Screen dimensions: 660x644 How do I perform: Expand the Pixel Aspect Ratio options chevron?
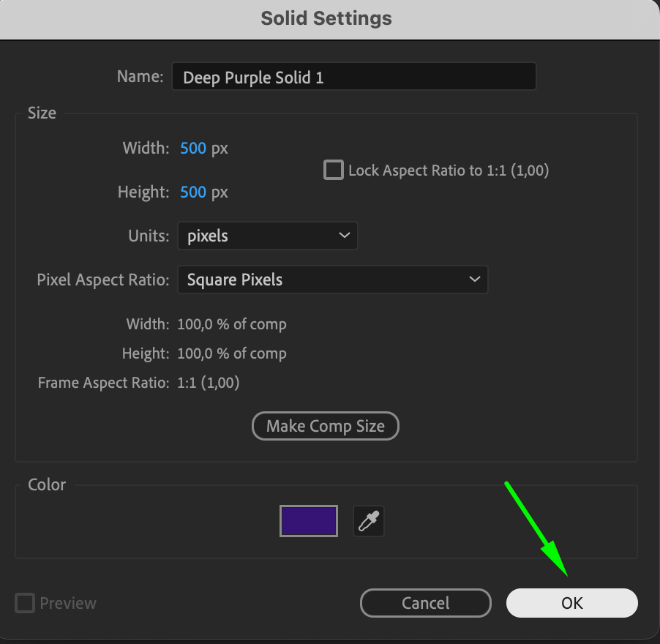click(x=476, y=280)
